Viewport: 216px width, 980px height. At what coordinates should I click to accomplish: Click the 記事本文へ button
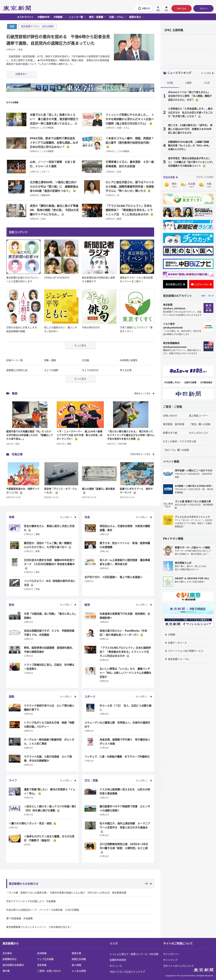21,74
